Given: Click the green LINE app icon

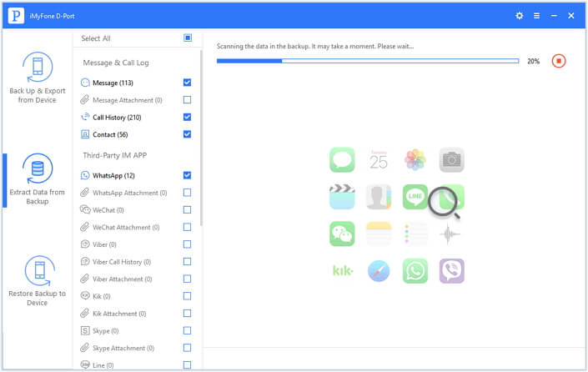Looking at the screenshot, I should coord(415,197).
